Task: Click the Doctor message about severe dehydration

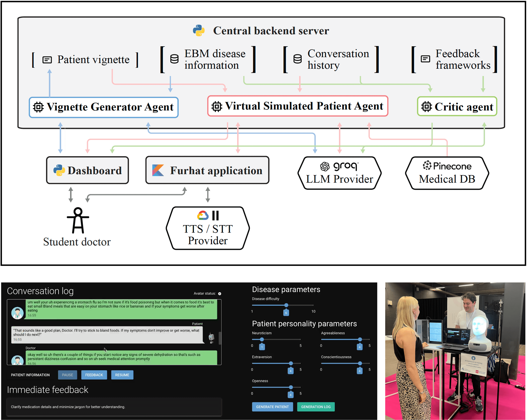Action: pyautogui.click(x=121, y=358)
